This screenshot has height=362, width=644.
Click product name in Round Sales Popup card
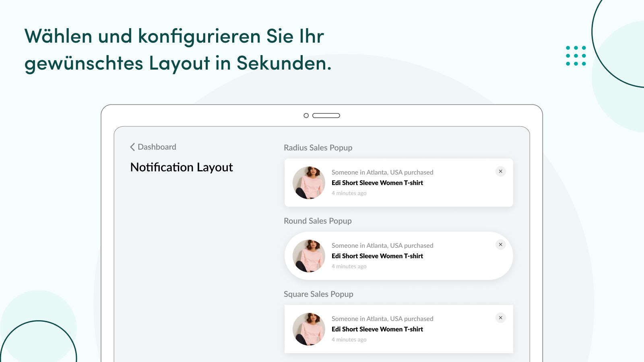(x=377, y=256)
